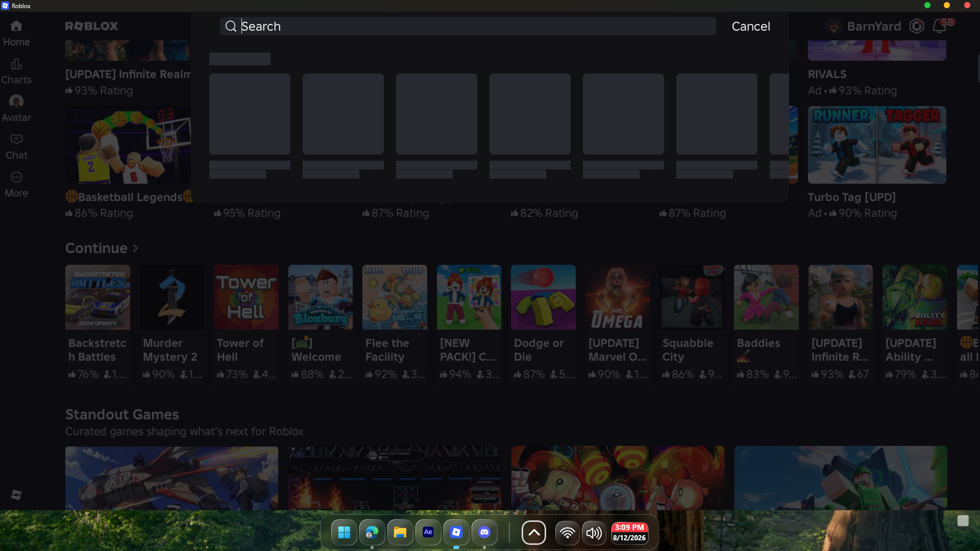Viewport: 980px width, 551px height.
Task: Open Discord from the taskbar
Action: click(x=484, y=533)
